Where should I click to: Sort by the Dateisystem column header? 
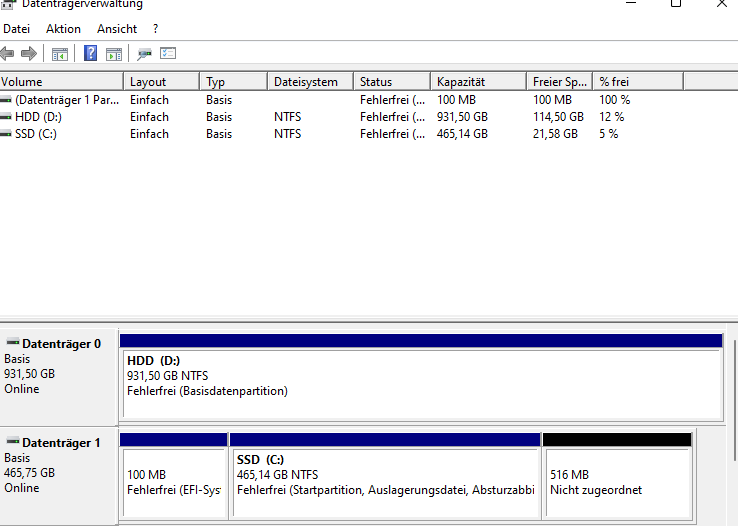coord(311,81)
